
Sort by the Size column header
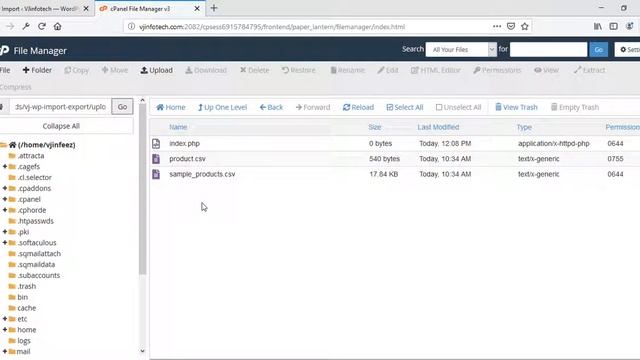375,127
